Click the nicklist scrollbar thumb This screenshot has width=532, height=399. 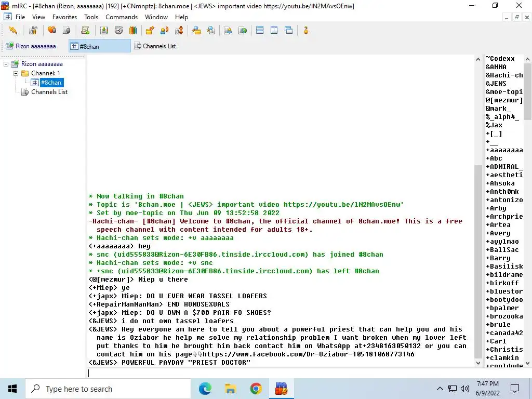click(x=528, y=91)
